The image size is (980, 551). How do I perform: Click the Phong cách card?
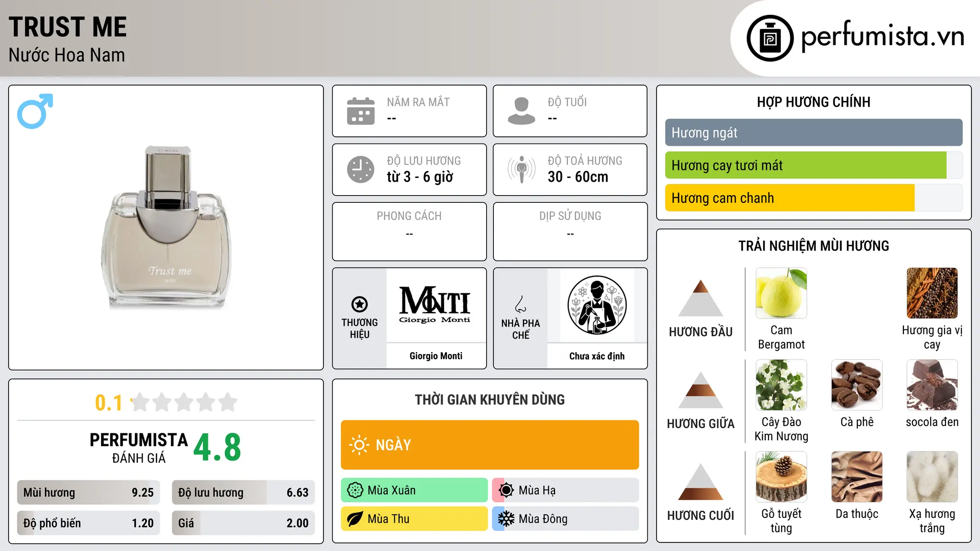pyautogui.click(x=409, y=231)
